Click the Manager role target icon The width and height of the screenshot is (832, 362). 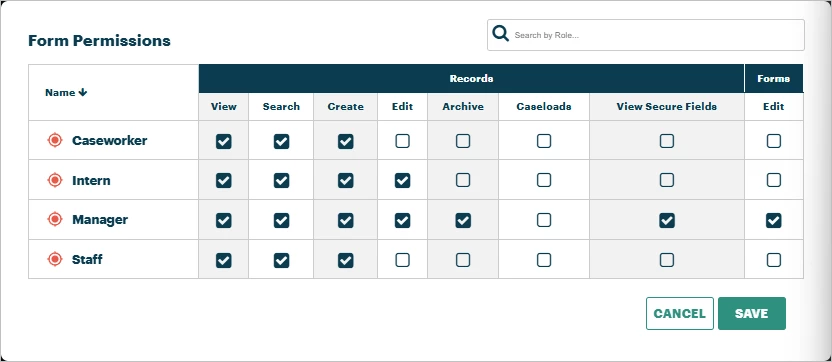(55, 219)
